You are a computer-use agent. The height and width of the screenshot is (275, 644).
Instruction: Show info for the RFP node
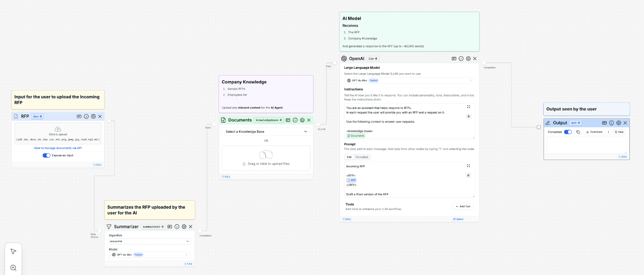coord(86,116)
